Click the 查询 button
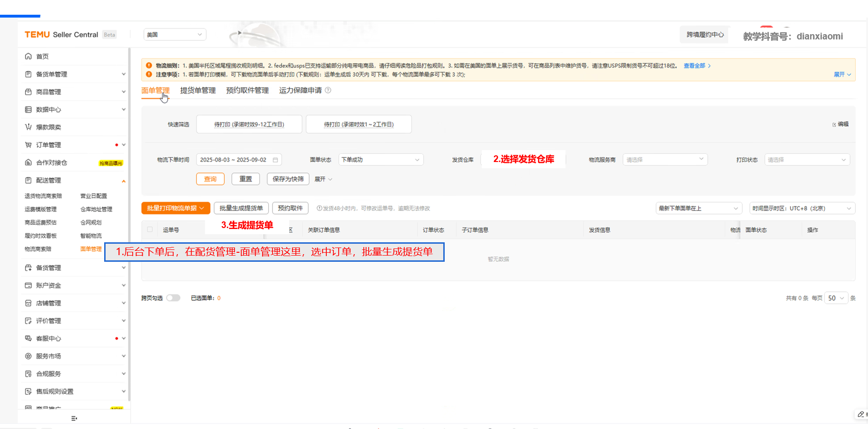This screenshot has height=429, width=868. (x=210, y=179)
